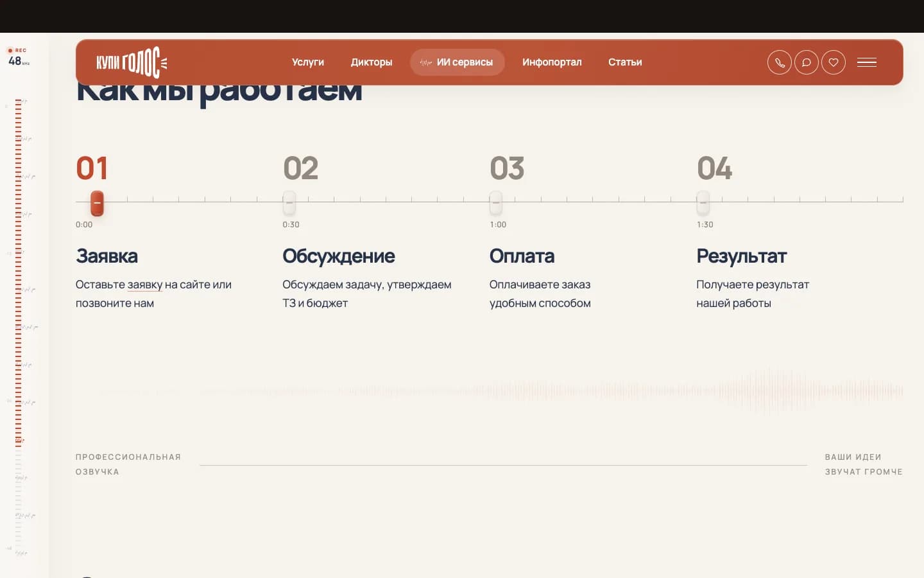924x578 pixels.
Task: Open the Услуги menu item
Action: pos(308,62)
